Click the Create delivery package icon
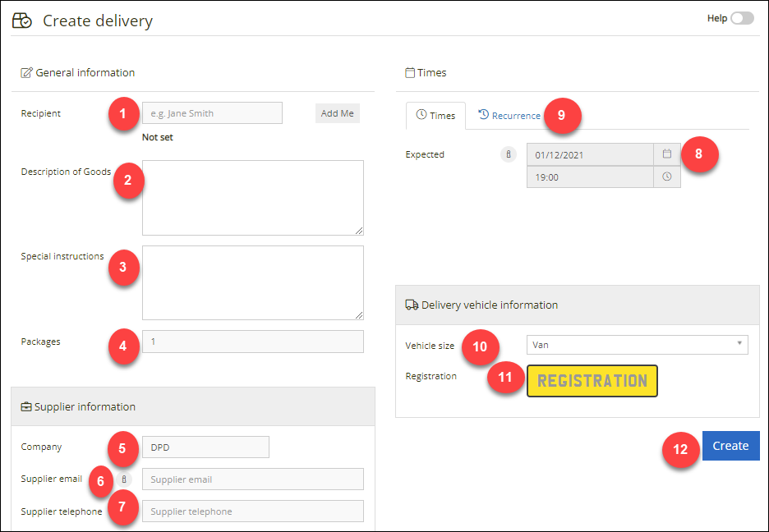The width and height of the screenshot is (769, 532). [22, 21]
